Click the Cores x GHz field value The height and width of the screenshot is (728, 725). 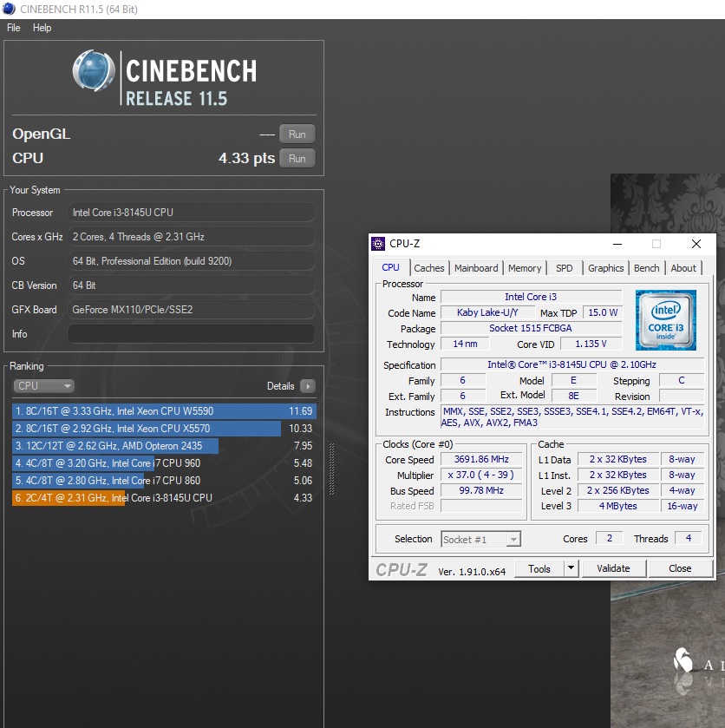click(192, 237)
